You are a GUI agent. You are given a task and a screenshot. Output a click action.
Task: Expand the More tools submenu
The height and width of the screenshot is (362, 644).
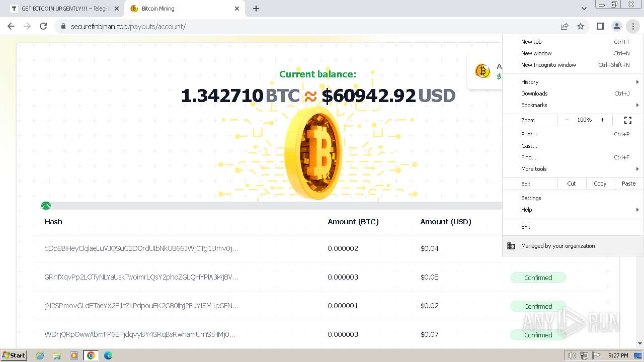(x=573, y=169)
